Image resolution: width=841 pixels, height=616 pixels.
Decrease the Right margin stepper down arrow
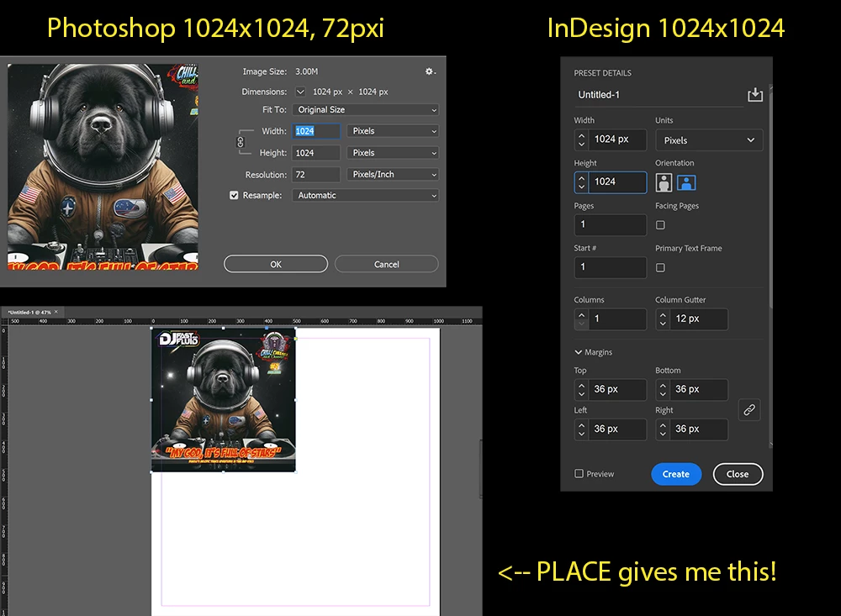pos(663,434)
